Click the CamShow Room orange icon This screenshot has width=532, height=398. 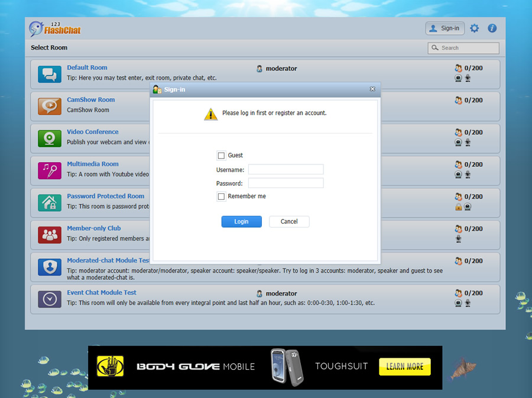(x=50, y=106)
